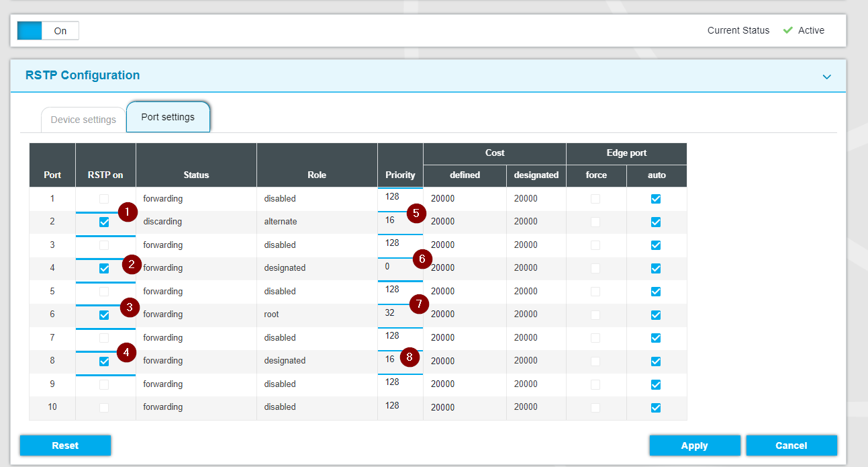Enable RSTP on port 10
This screenshot has height=467, width=868.
click(104, 408)
